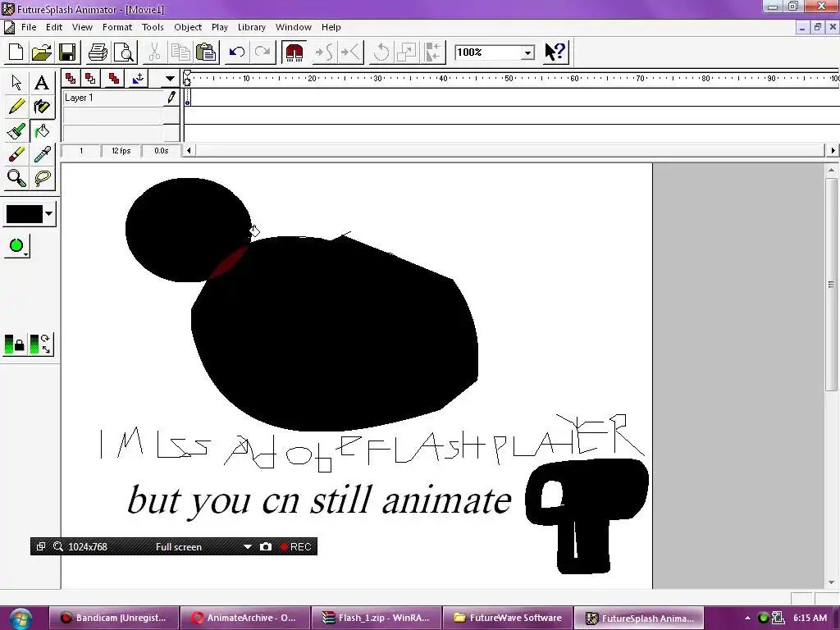Screen dimensions: 840x630
Task: Select the Layer 1 name
Action: pos(79,98)
